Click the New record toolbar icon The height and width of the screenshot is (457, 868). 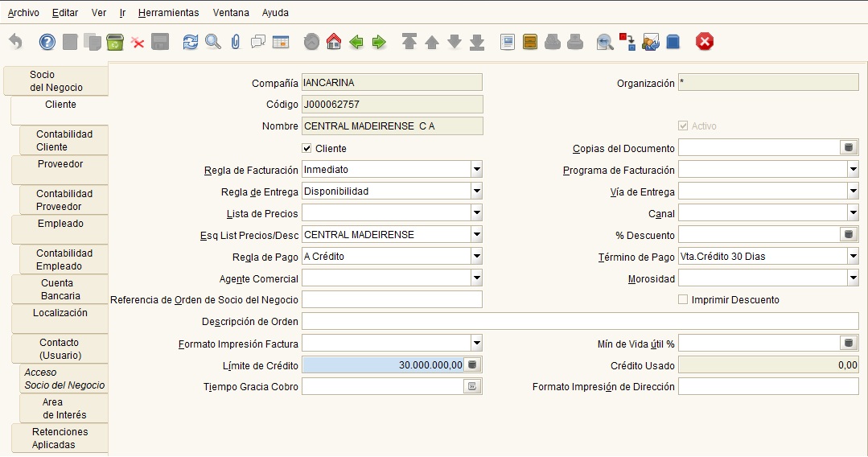click(70, 42)
